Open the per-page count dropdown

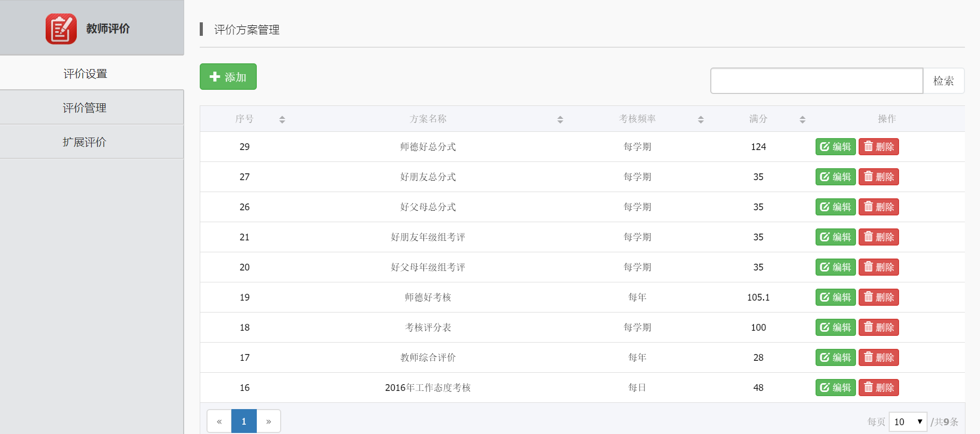pos(907,422)
